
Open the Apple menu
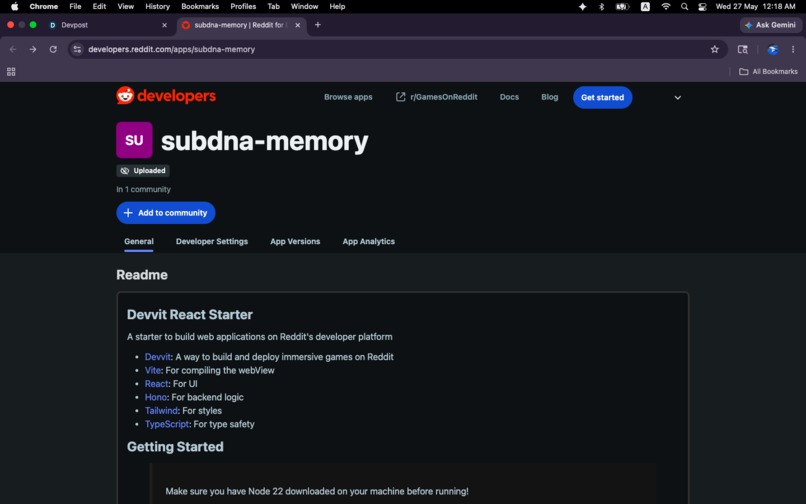pyautogui.click(x=14, y=7)
